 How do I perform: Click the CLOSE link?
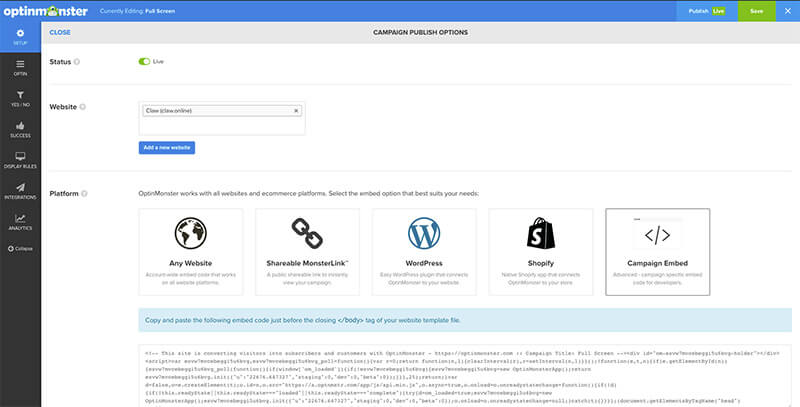[x=60, y=32]
